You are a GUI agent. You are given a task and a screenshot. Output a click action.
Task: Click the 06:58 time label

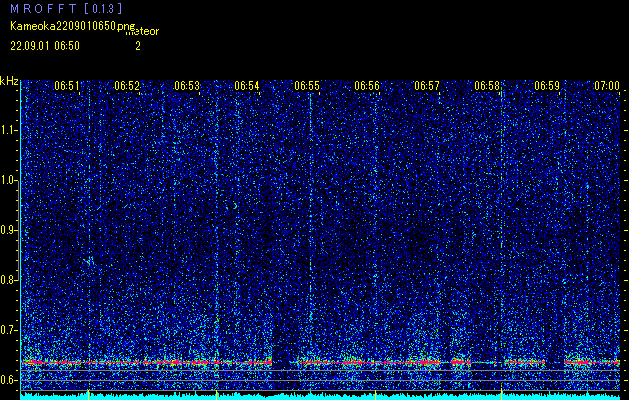pos(487,85)
